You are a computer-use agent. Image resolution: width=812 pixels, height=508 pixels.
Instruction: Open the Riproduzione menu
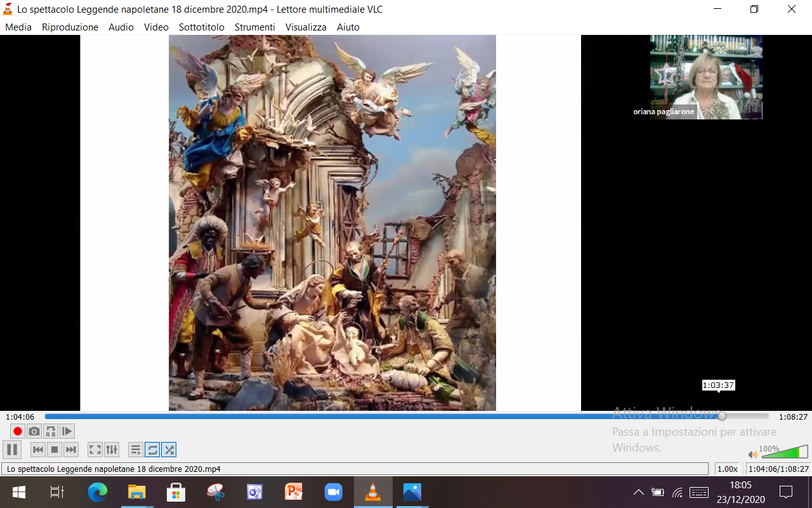tap(70, 27)
